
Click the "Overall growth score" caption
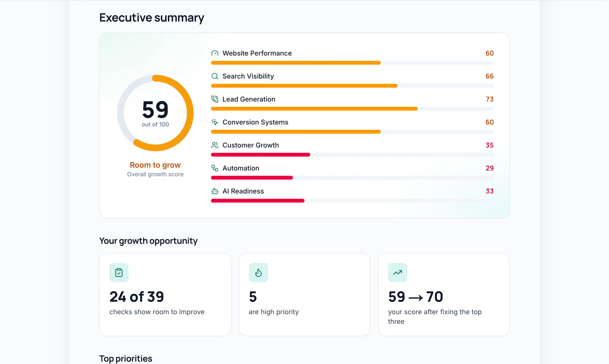(x=155, y=174)
